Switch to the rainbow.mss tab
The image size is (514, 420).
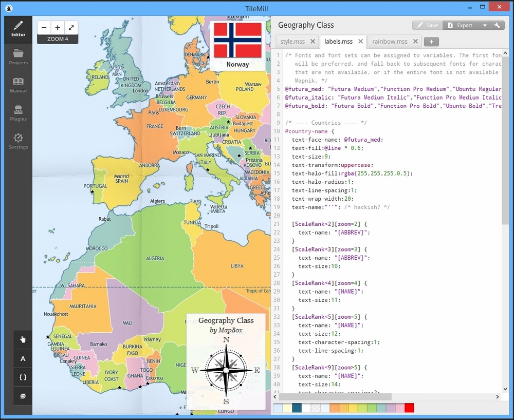(x=390, y=42)
